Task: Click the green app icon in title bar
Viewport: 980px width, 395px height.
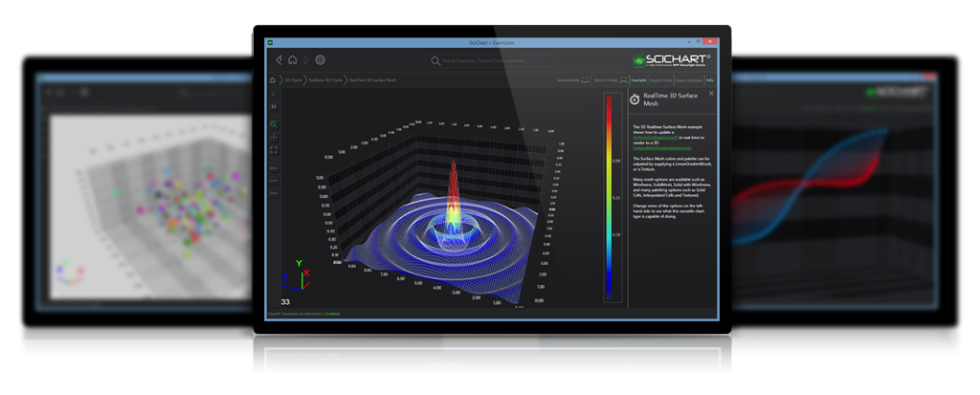Action: (271, 42)
